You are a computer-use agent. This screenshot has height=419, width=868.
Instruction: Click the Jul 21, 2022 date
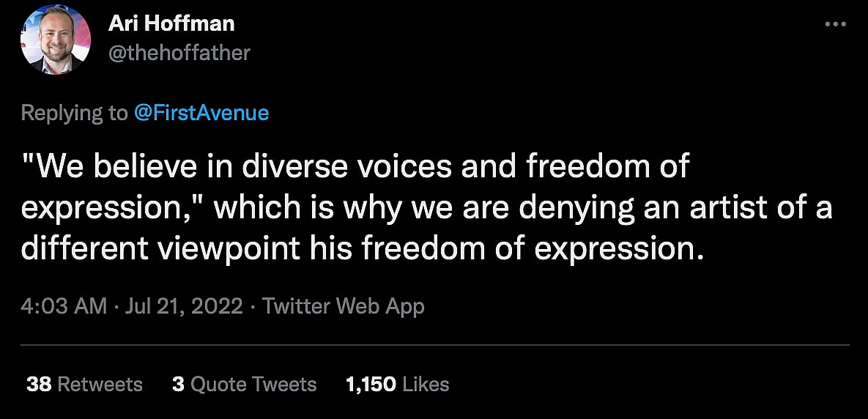pos(183,305)
